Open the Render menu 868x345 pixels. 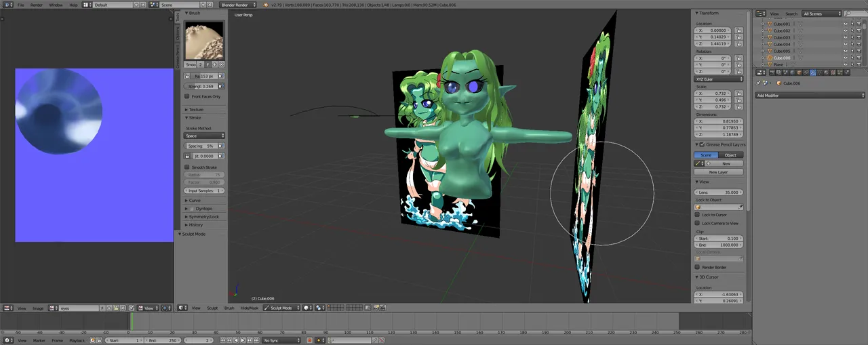click(x=37, y=5)
